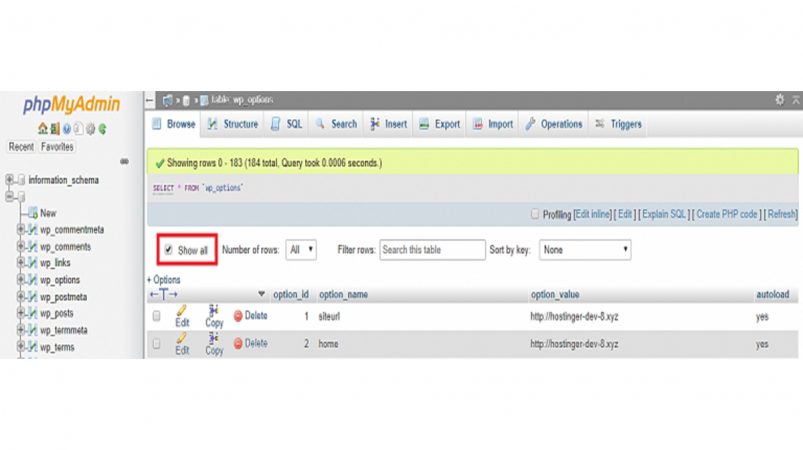Click the Copy icon for home row
803x450 pixels.
(214, 338)
